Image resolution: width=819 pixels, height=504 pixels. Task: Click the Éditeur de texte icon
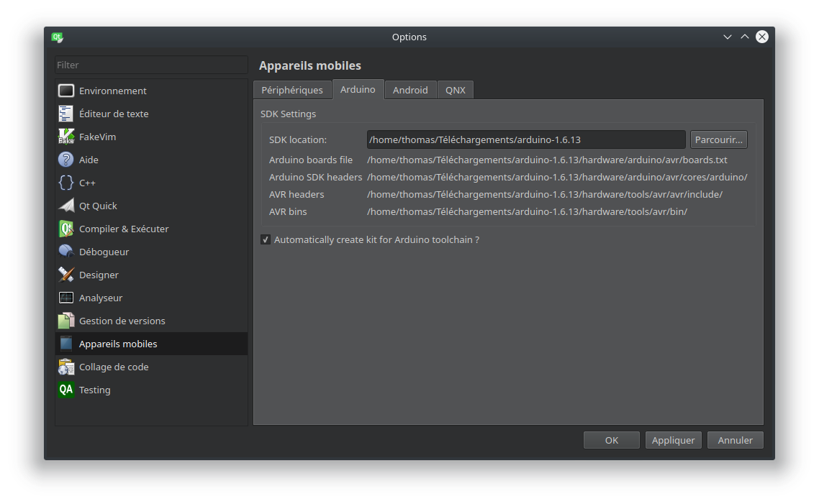[65, 114]
